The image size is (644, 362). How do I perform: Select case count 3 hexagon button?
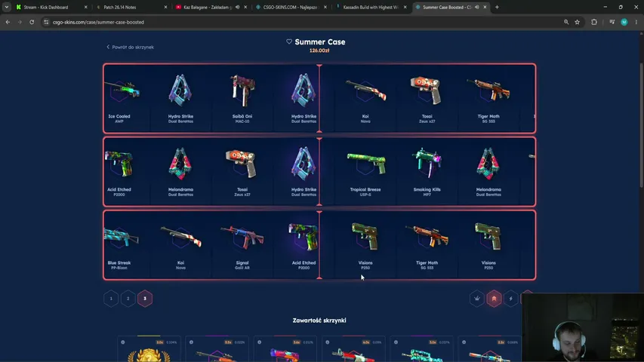click(x=144, y=299)
